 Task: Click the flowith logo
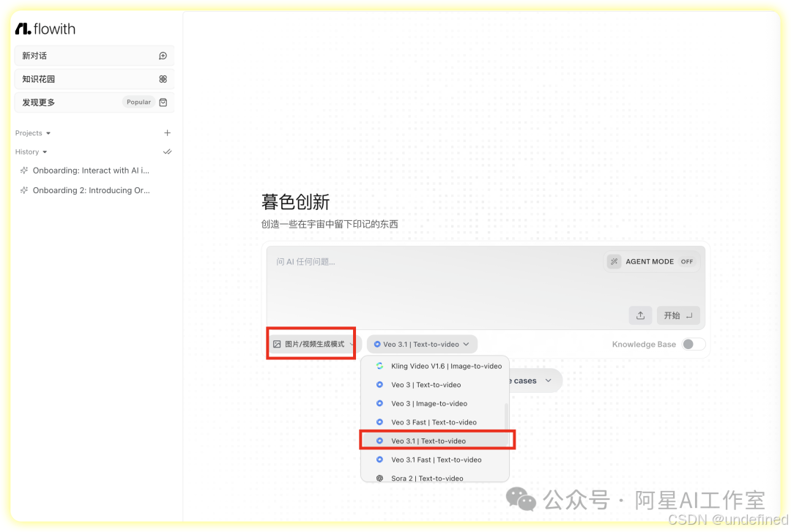point(45,29)
